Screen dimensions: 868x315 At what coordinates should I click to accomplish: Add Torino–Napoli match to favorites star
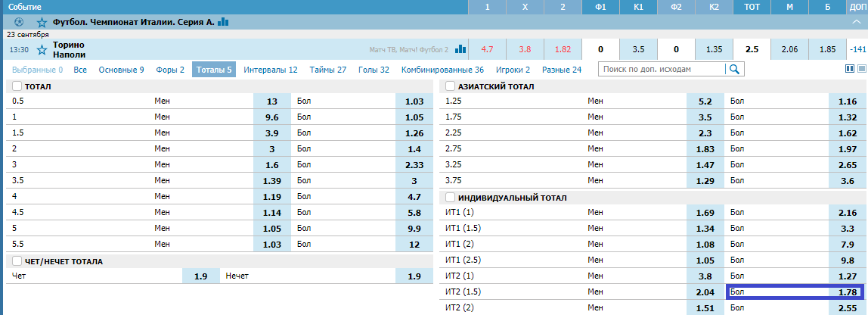click(42, 49)
